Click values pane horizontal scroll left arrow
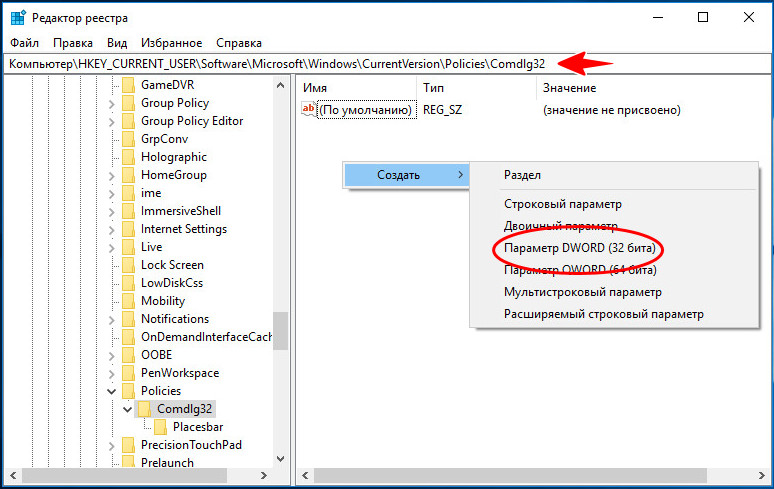 (x=305, y=476)
